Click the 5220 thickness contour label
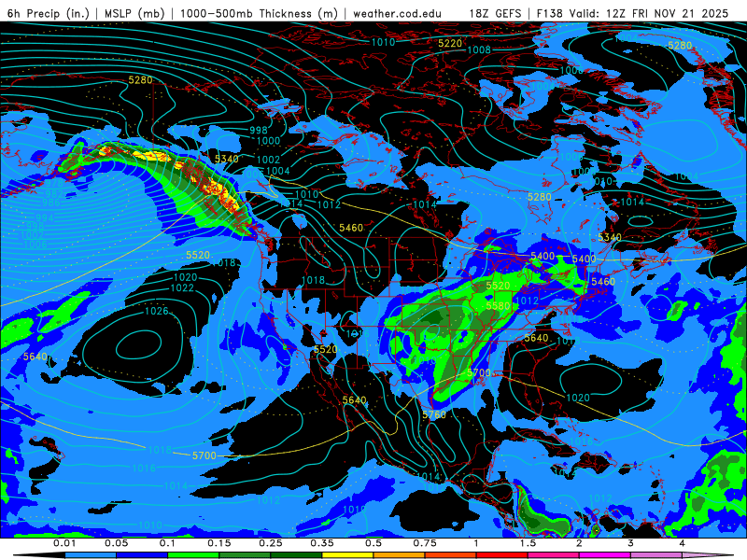747x560 pixels. [x=450, y=43]
